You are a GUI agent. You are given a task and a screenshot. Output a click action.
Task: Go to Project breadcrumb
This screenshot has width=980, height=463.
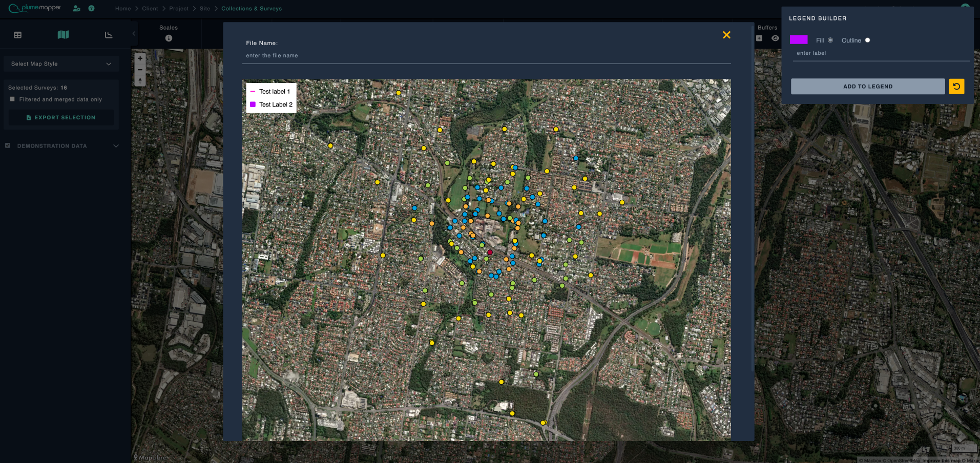(179, 9)
